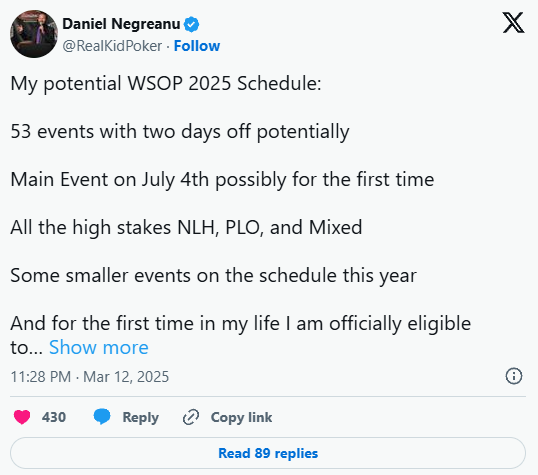Click the blue reply bubble icon

tap(102, 417)
